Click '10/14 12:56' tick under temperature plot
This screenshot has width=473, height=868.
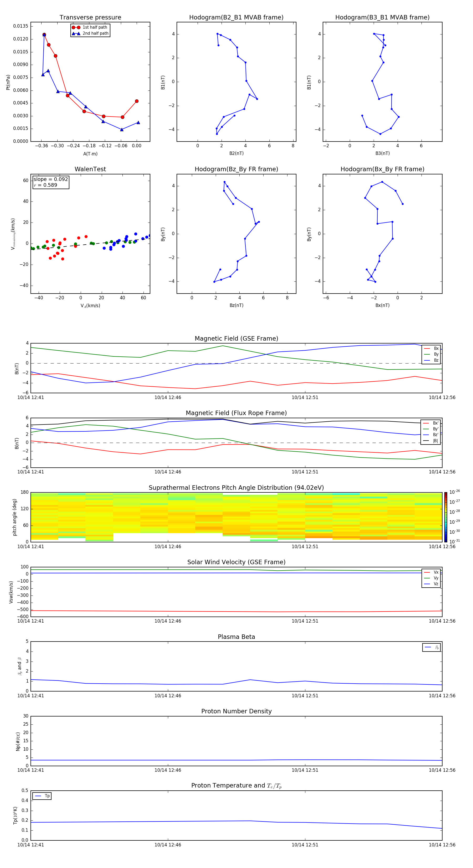coord(442,845)
